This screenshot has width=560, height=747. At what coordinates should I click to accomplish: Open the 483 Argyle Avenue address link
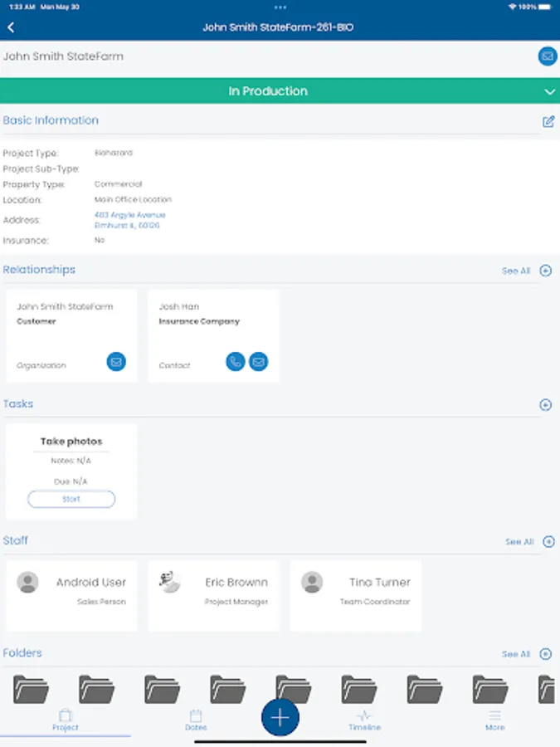(x=129, y=220)
